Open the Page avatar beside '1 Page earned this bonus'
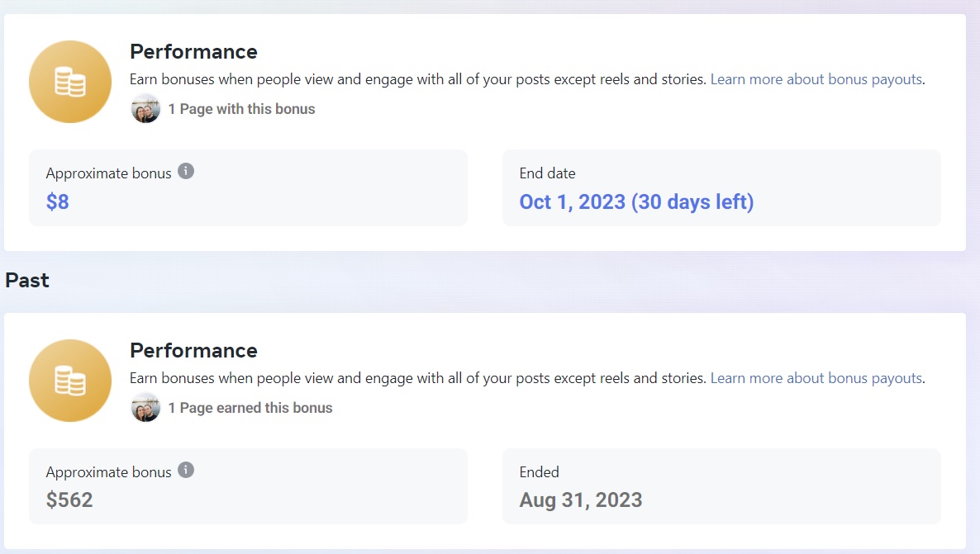 (x=145, y=407)
